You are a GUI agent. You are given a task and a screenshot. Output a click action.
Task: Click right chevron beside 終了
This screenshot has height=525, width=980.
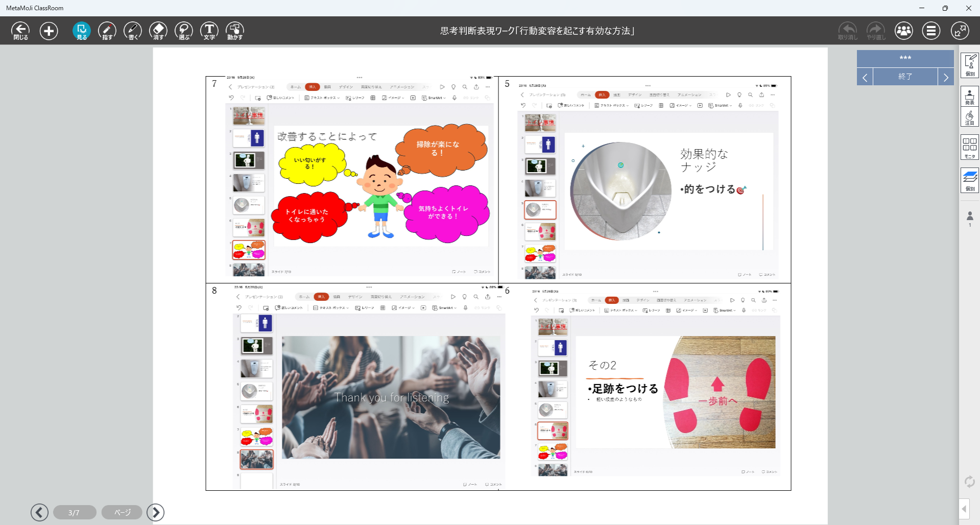point(946,77)
